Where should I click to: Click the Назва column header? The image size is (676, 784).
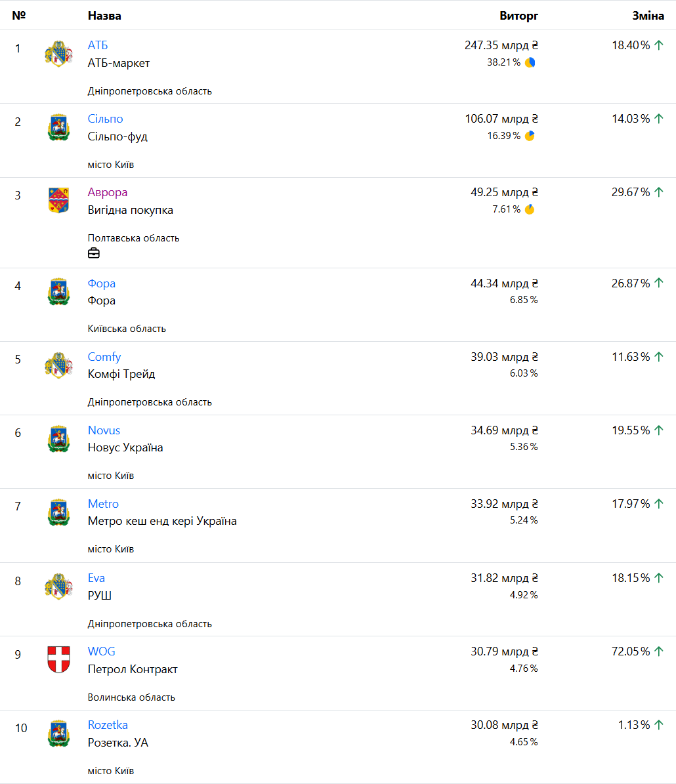point(104,16)
